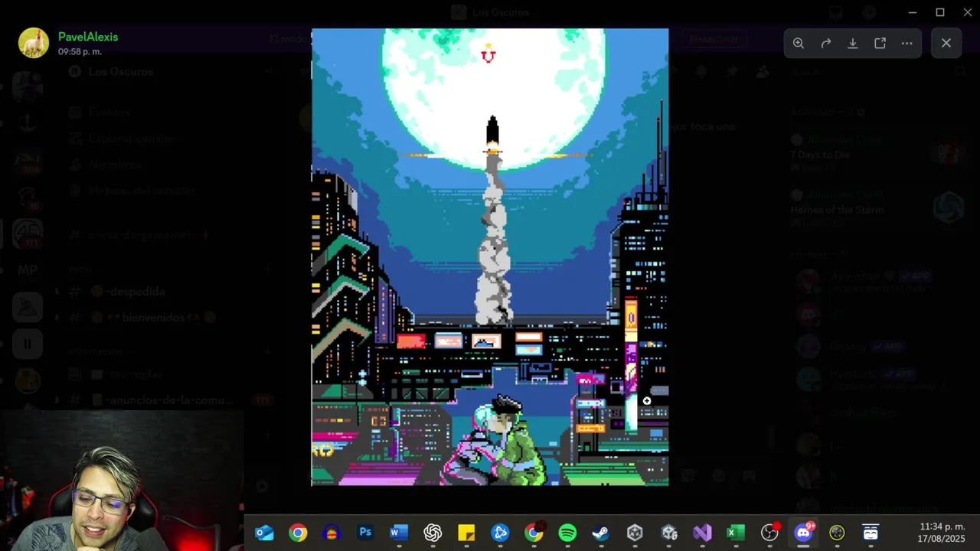This screenshot has height=551, width=980.
Task: Open the image in browser icon
Action: [x=880, y=44]
